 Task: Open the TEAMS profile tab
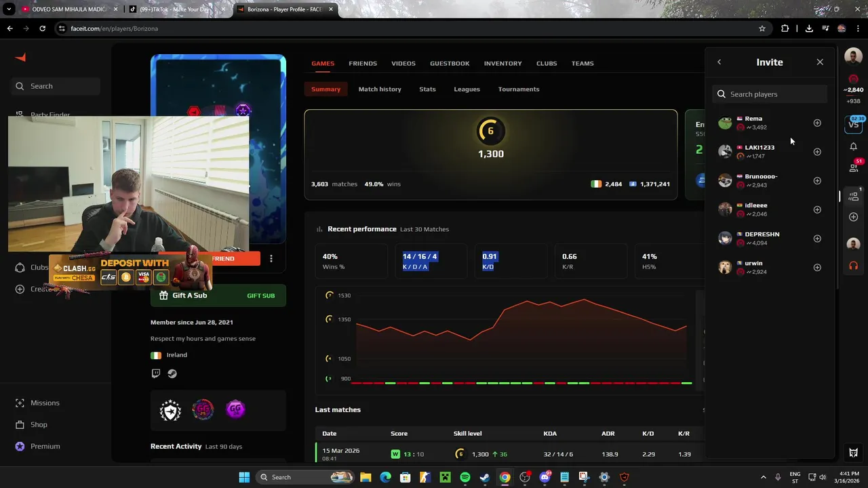coord(583,63)
